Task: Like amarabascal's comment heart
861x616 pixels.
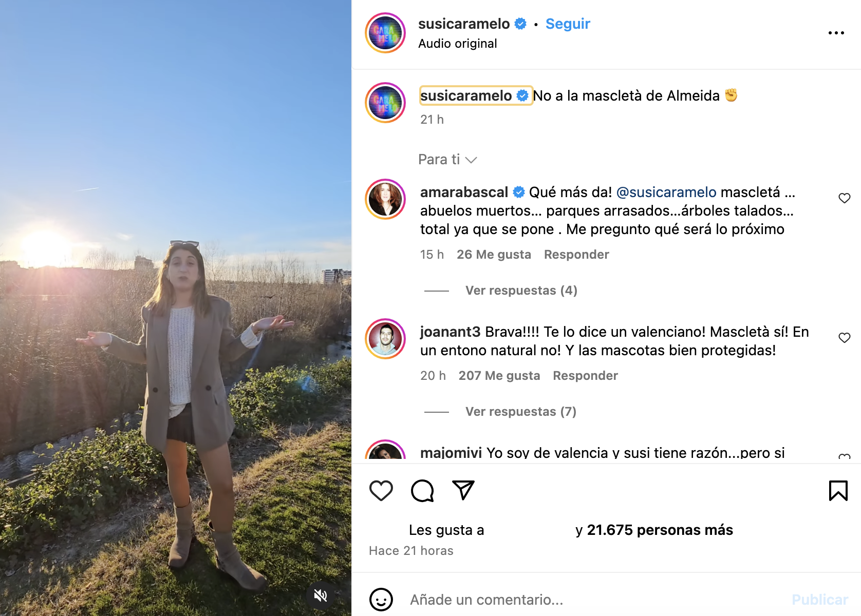Action: pos(844,198)
